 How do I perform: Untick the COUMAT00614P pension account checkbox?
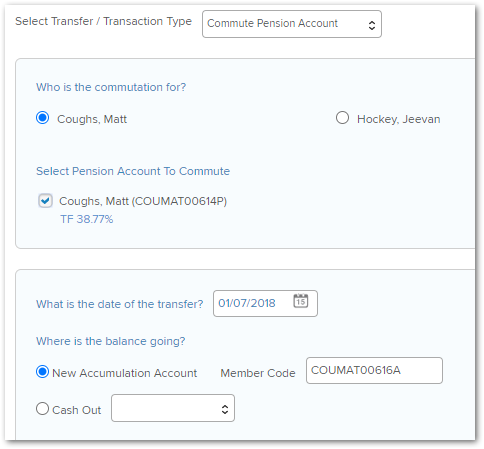point(45,201)
